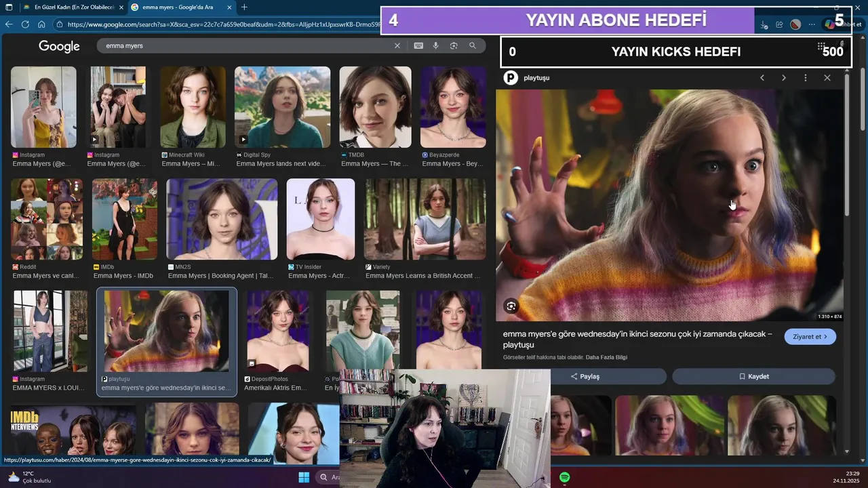Viewport: 868px width, 488px height.
Task: Open Digital Spy video thumbnail
Action: click(282, 107)
